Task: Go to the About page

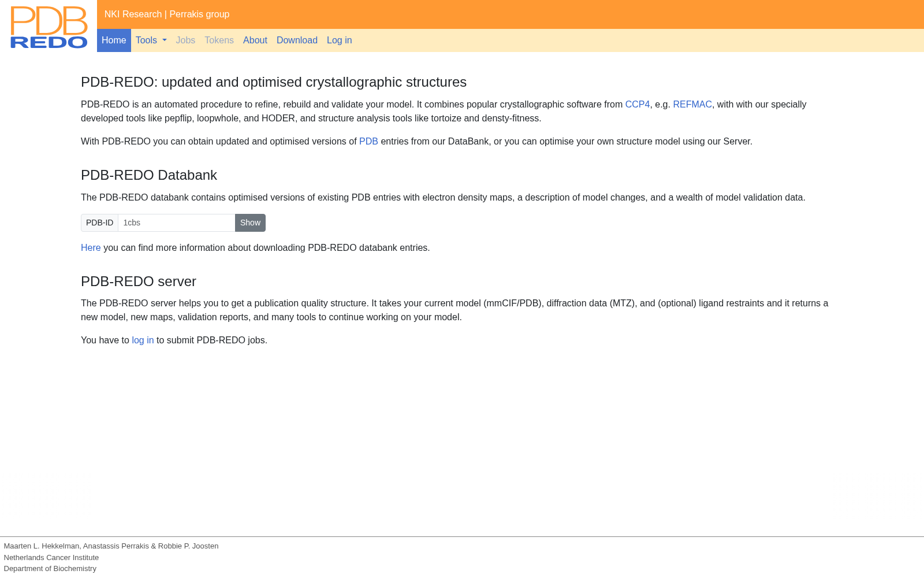Action: coord(255,40)
